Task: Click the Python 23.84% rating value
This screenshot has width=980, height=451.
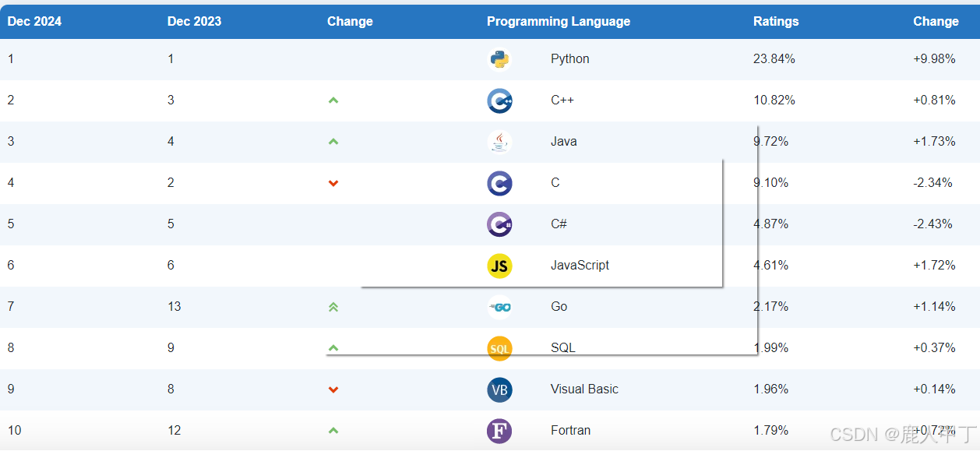Action: point(774,58)
